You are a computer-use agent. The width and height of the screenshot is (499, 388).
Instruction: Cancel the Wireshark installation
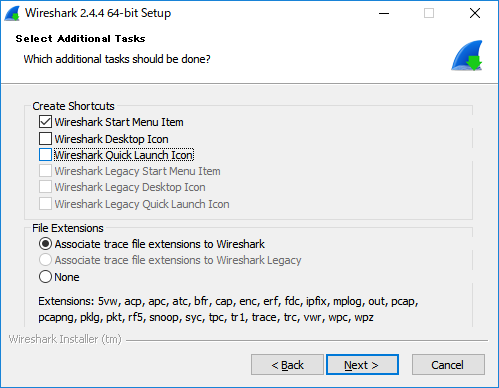click(x=448, y=365)
